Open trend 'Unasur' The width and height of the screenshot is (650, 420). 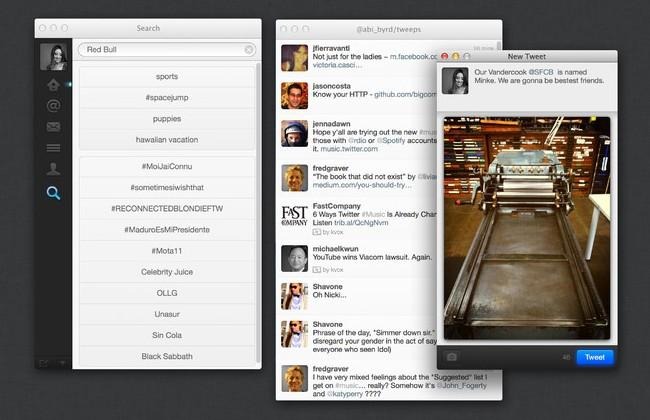pos(167,314)
